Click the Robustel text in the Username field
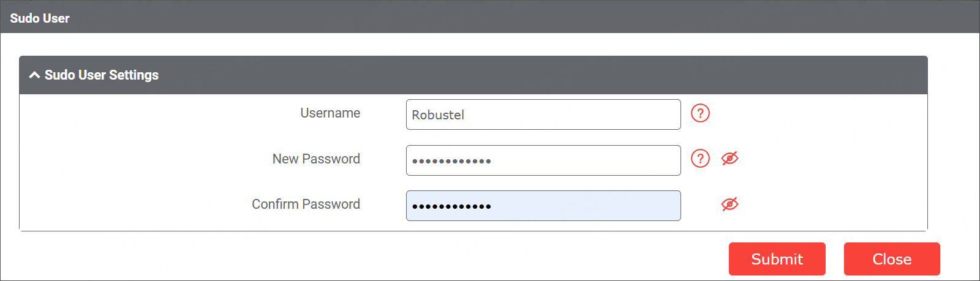Viewport: 980px width, 281px height. [x=438, y=115]
